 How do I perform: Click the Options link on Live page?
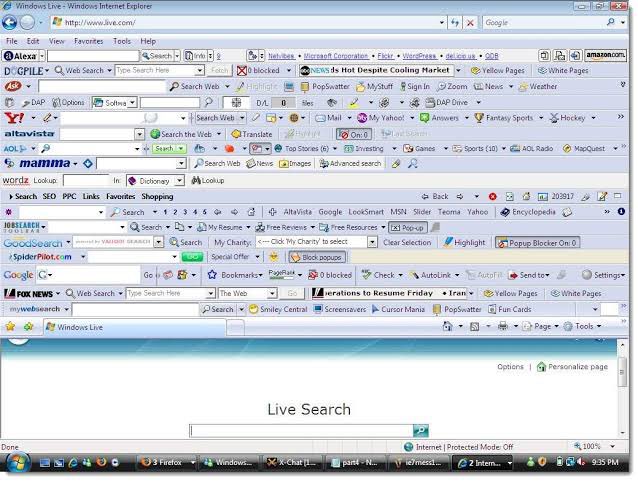510,367
